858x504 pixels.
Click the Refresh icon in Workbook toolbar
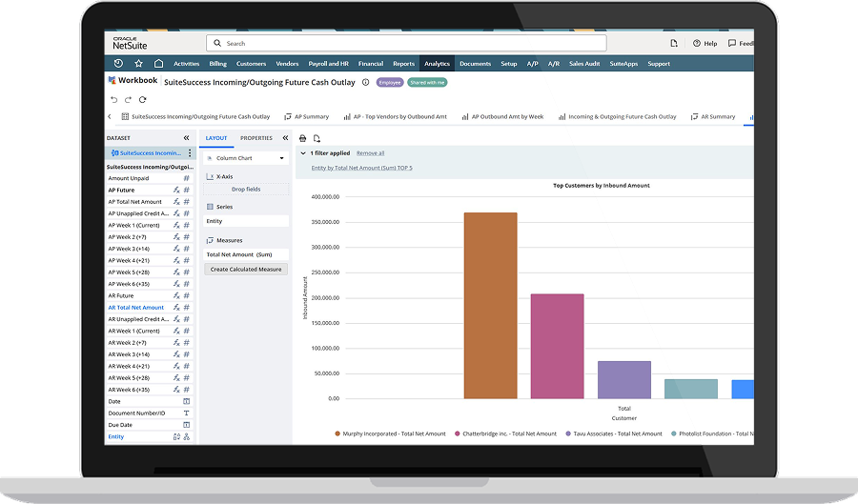tap(142, 99)
